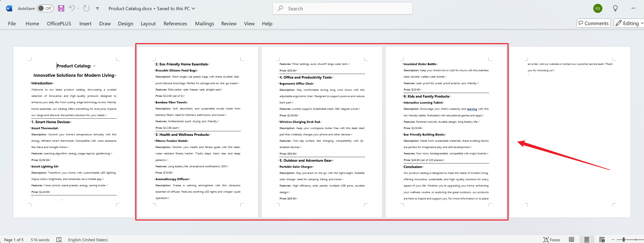Viewport: 644px width, 243px height.
Task: Click the Save floppy disk icon
Action: pos(61,8)
